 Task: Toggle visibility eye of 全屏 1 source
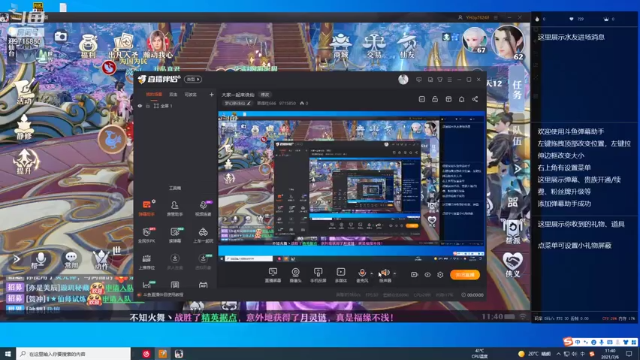coord(140,106)
